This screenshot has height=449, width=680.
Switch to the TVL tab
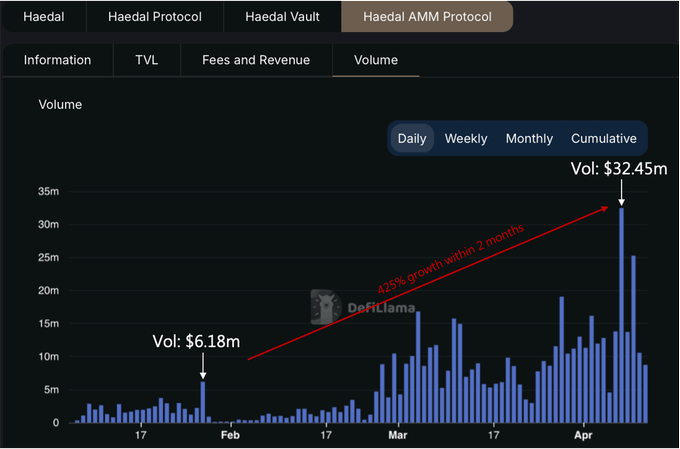click(146, 60)
